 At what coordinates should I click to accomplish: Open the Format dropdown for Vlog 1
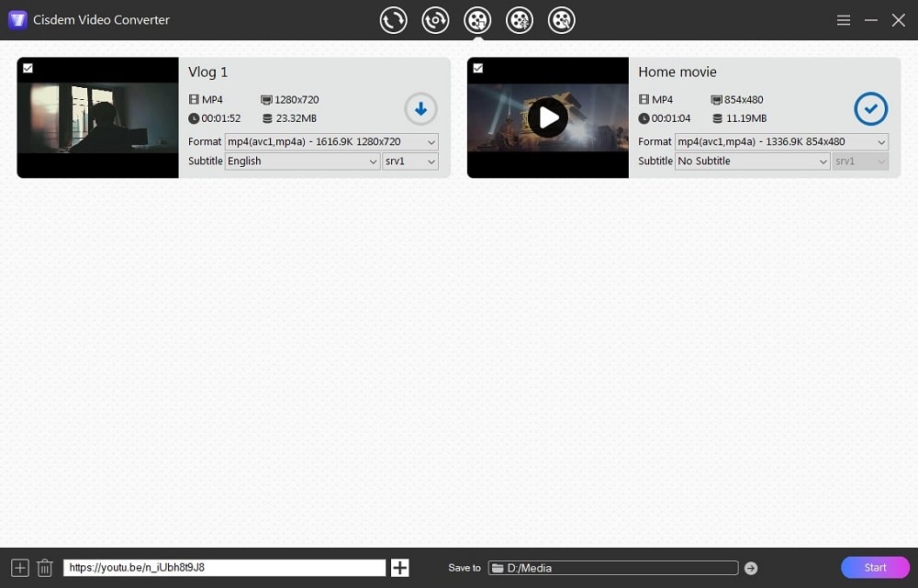(330, 141)
